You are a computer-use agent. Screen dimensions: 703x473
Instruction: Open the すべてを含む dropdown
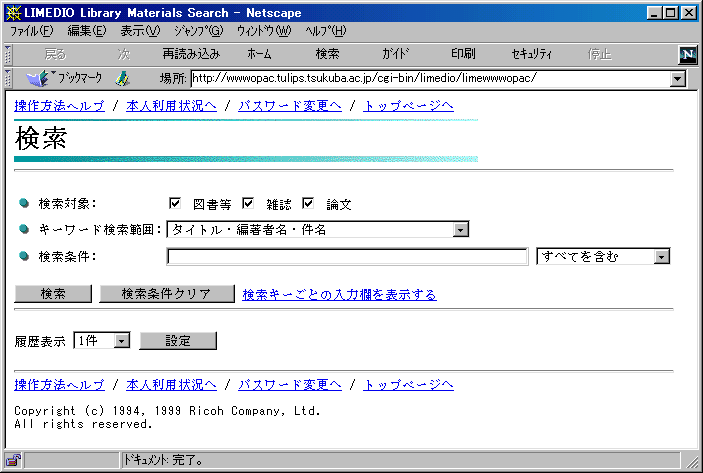click(x=603, y=256)
